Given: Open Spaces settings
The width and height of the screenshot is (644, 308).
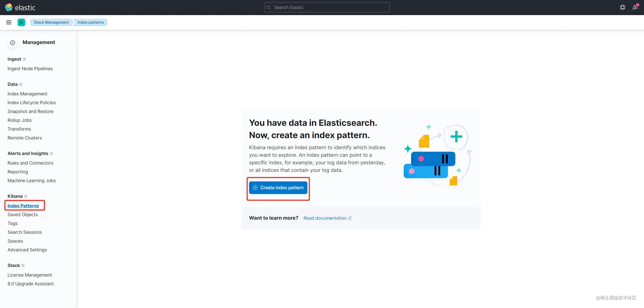Looking at the screenshot, I should (x=15, y=241).
